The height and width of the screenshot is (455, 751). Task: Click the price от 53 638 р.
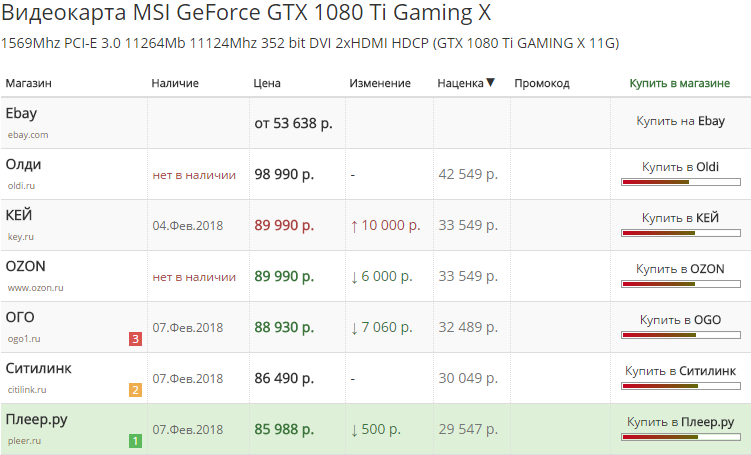pos(293,124)
